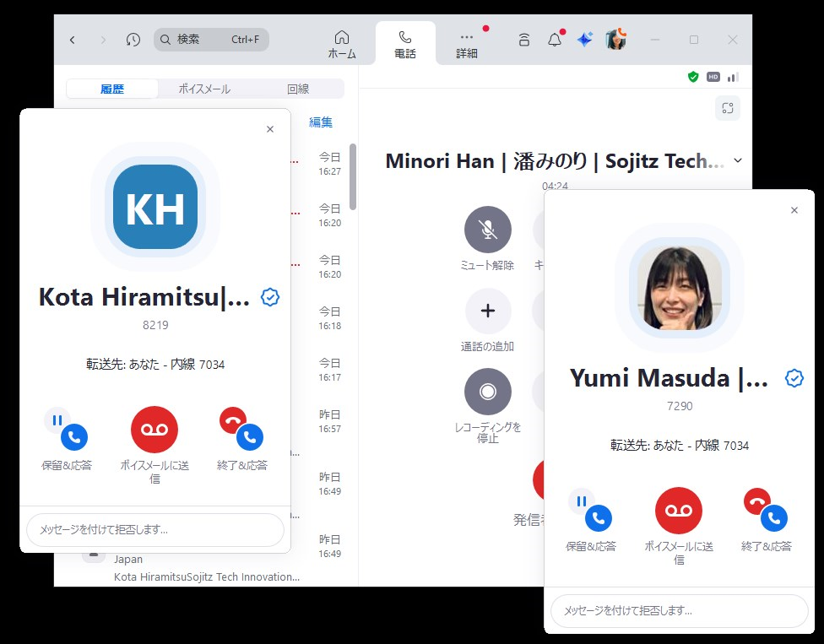Screen dimensions: 824x644
Task: Send Kota Hiramitsu call to voicemail
Action: click(154, 430)
